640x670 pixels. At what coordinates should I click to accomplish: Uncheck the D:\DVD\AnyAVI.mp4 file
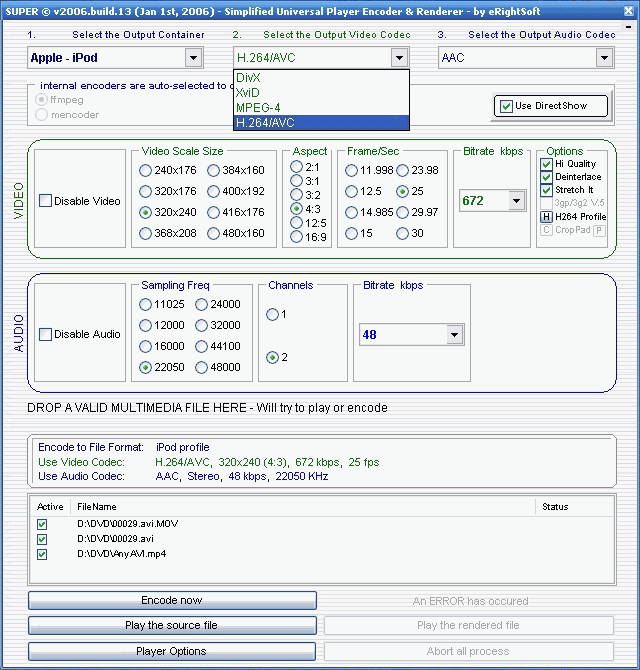point(42,555)
